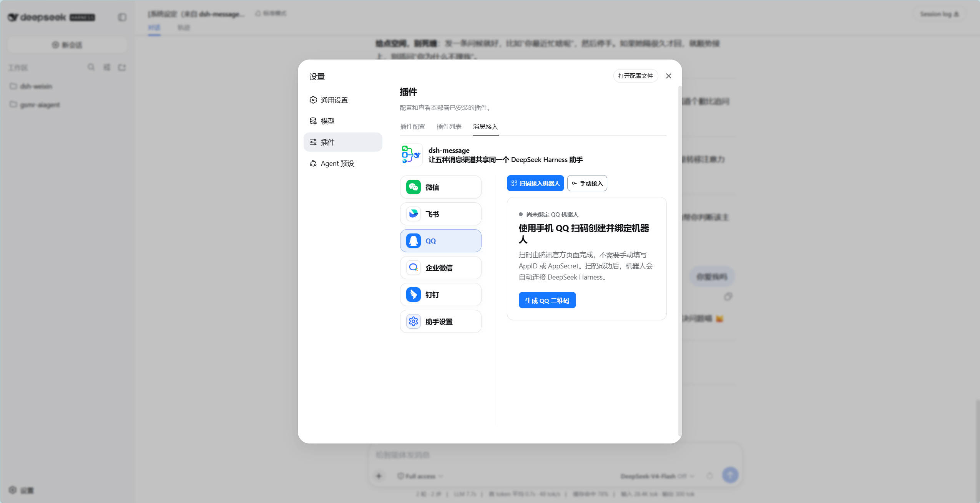Click the settings dialog scrollbar
980x503 pixels.
pyautogui.click(x=679, y=261)
